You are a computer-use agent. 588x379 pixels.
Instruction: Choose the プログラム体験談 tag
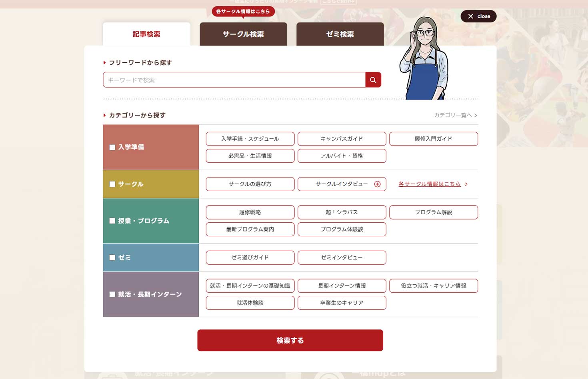(x=342, y=229)
